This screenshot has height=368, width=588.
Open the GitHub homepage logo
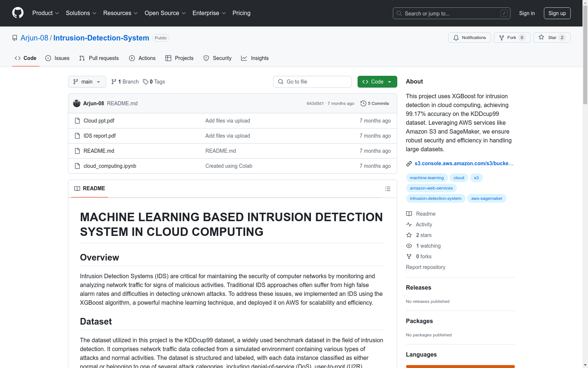pyautogui.click(x=18, y=13)
